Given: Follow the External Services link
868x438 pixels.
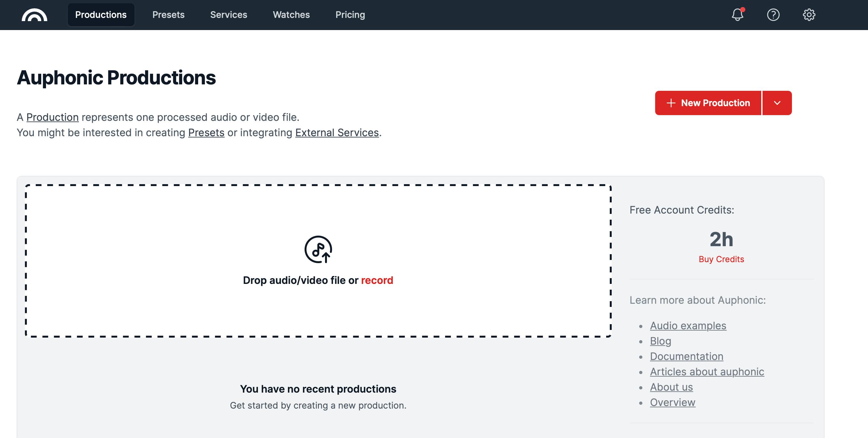Looking at the screenshot, I should [x=337, y=133].
